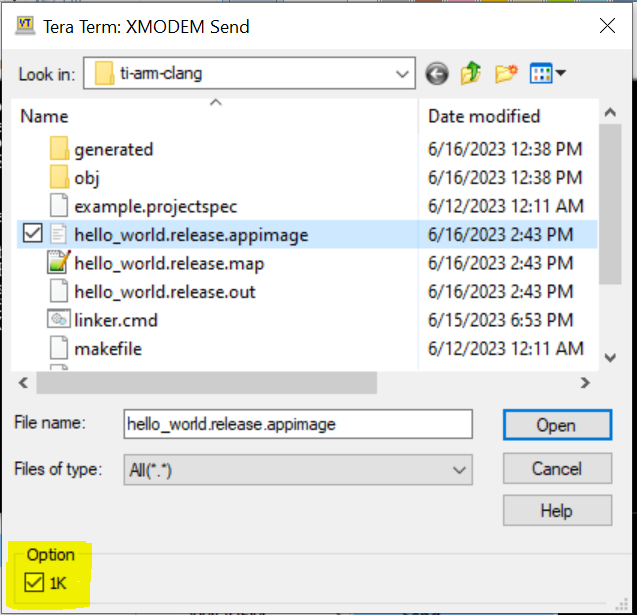Click the Cancel button
Viewport: 637px width, 615px height.
[556, 468]
